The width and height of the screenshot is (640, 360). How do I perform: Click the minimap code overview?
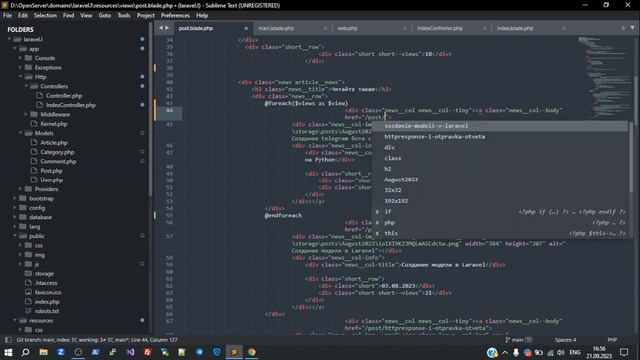[x=604, y=78]
